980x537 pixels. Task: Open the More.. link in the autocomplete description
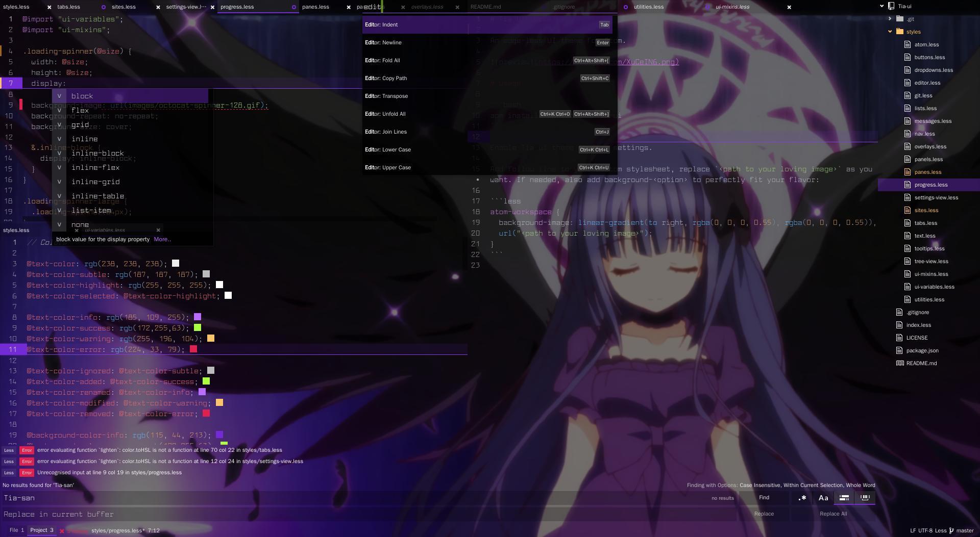tap(162, 239)
